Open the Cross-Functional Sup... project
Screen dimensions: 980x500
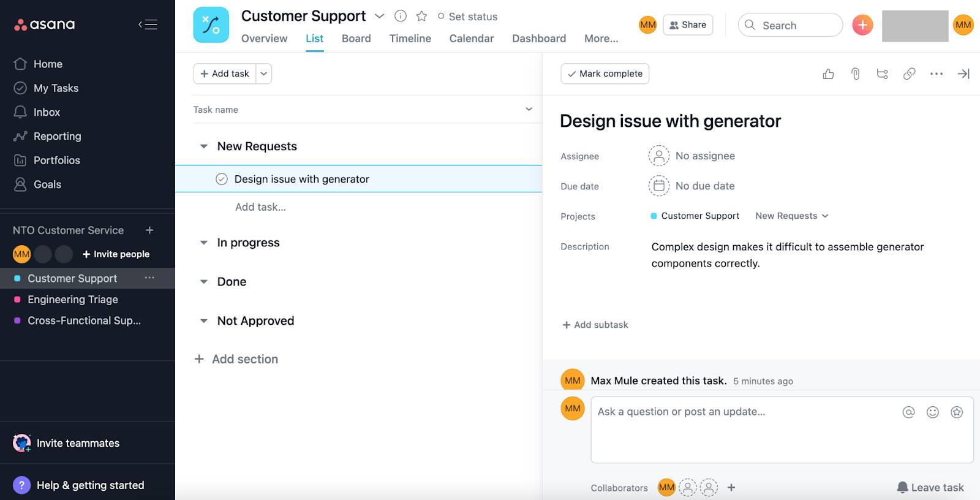(x=84, y=320)
